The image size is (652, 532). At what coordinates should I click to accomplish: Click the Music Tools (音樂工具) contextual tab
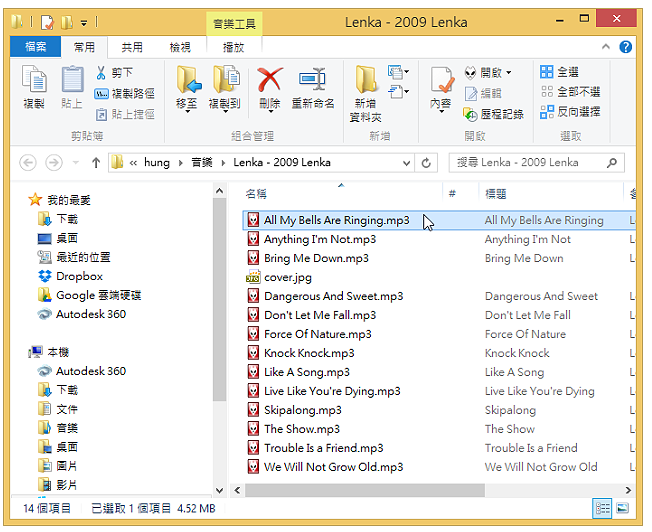coord(234,24)
